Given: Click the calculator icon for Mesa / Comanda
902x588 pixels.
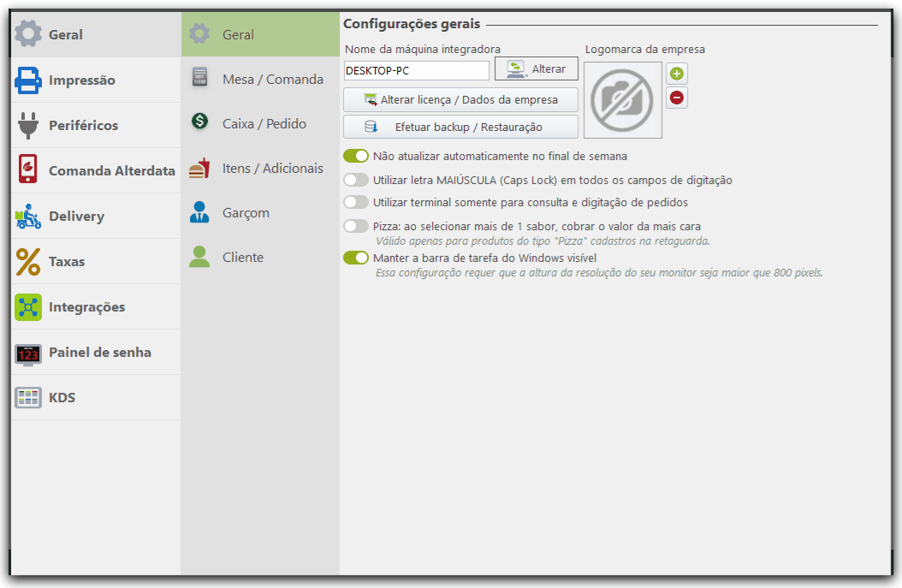Looking at the screenshot, I should (199, 78).
